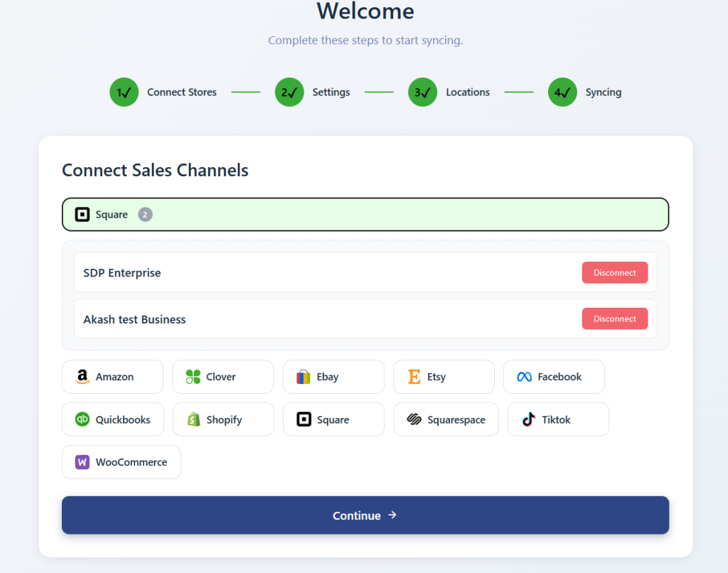Click the Squarespace logo icon

pyautogui.click(x=414, y=419)
